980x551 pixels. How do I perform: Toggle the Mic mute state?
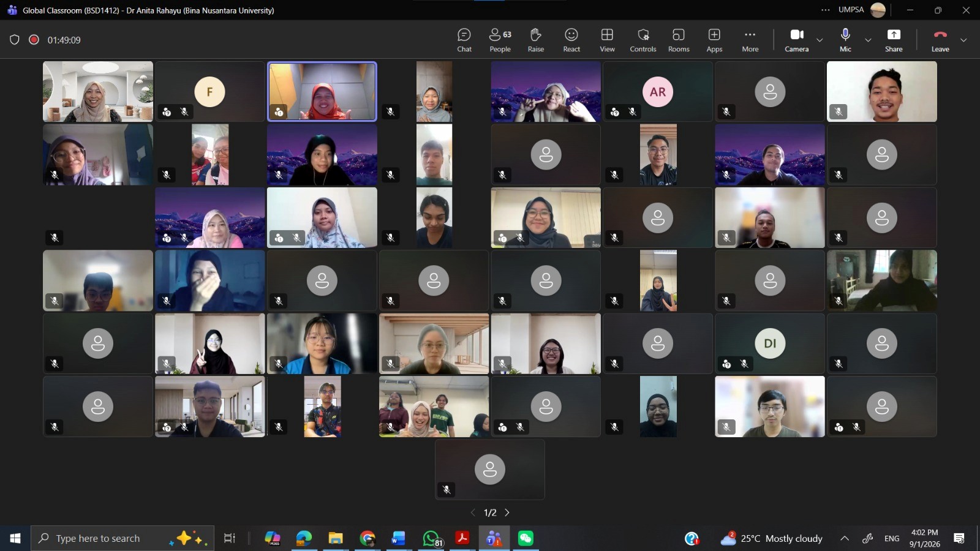point(845,40)
